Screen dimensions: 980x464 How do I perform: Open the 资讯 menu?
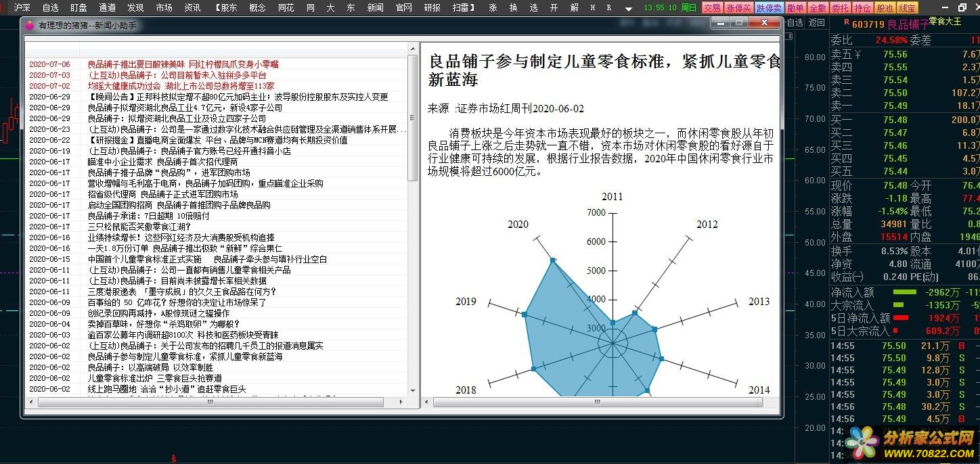tap(192, 7)
